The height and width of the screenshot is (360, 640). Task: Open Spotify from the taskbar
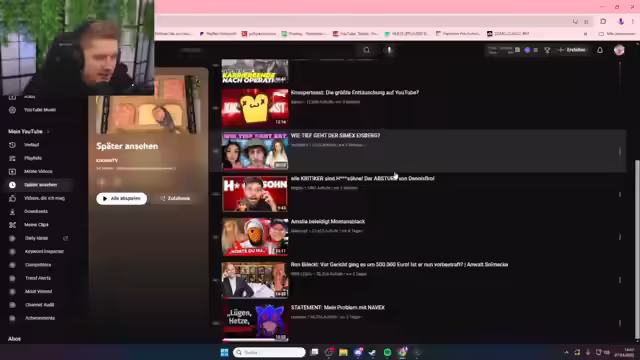click(x=387, y=352)
